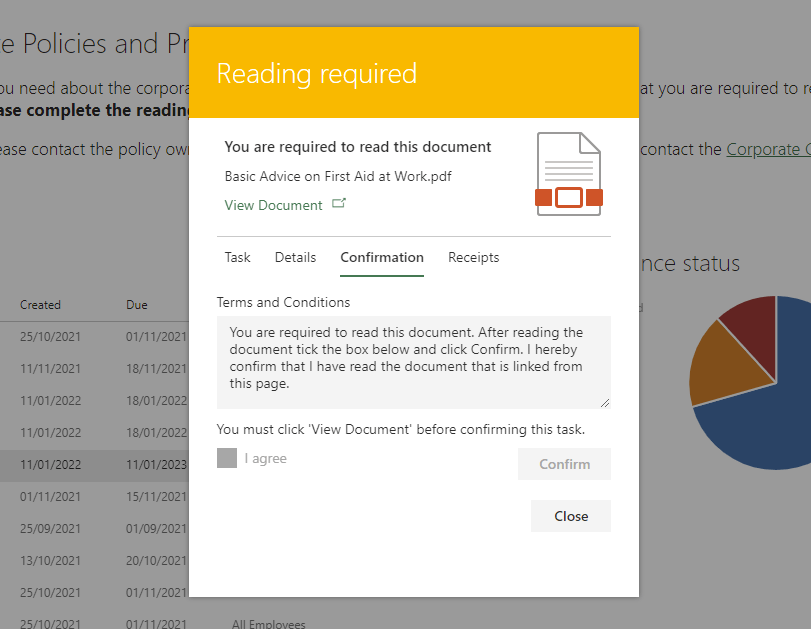The height and width of the screenshot is (629, 811).
Task: Click the document icon's bottom red markers
Action: coord(569,199)
